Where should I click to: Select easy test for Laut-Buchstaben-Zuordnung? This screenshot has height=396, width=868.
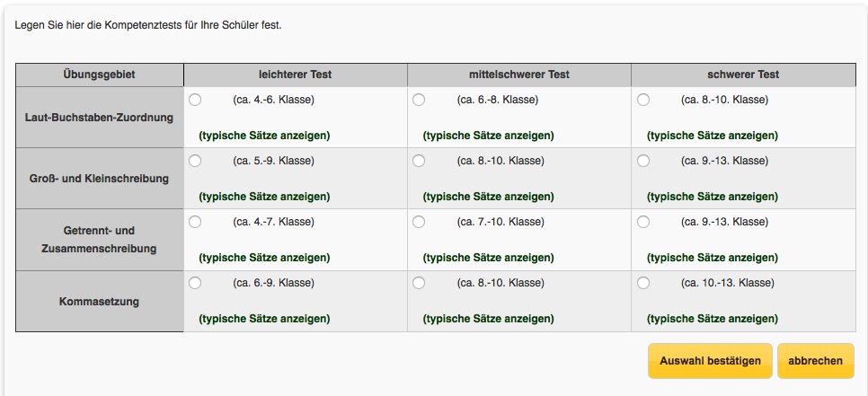195,100
